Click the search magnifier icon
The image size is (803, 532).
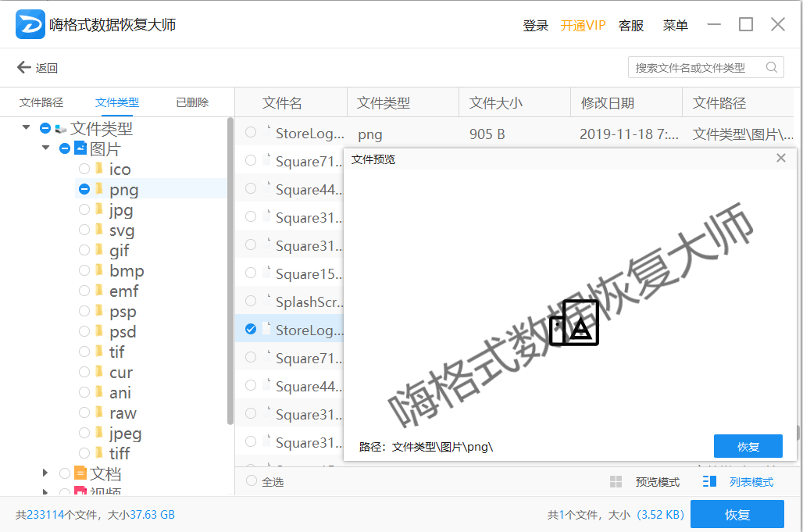click(771, 67)
